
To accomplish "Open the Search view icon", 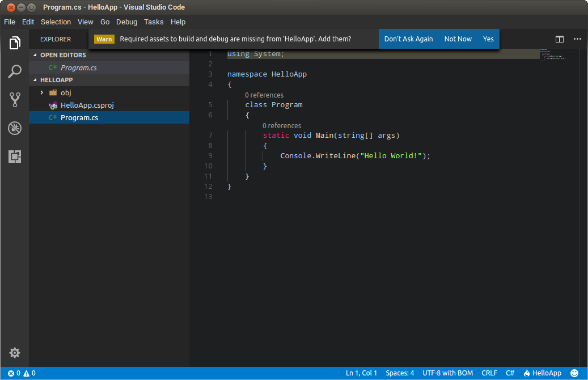I will point(14,71).
